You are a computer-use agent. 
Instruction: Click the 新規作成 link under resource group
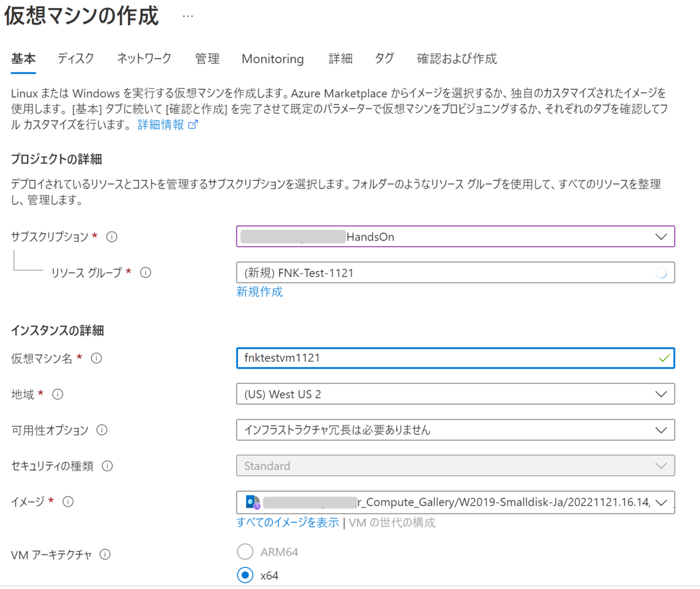coord(260,292)
